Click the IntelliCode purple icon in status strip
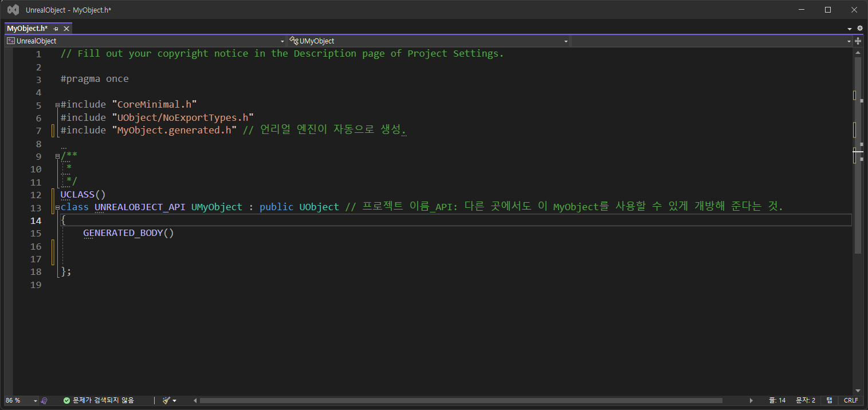Viewport: 868px width, 410px height. pyautogui.click(x=45, y=401)
